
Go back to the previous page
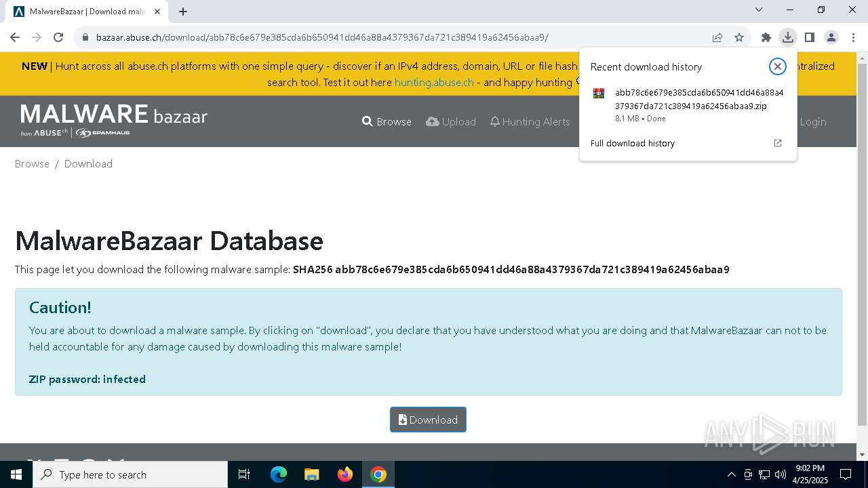pos(15,37)
